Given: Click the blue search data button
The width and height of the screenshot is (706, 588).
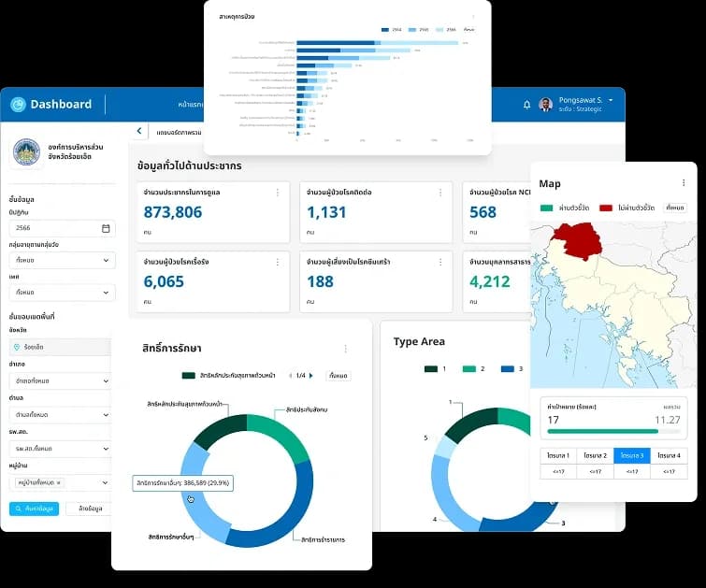Looking at the screenshot, I should pos(35,509).
